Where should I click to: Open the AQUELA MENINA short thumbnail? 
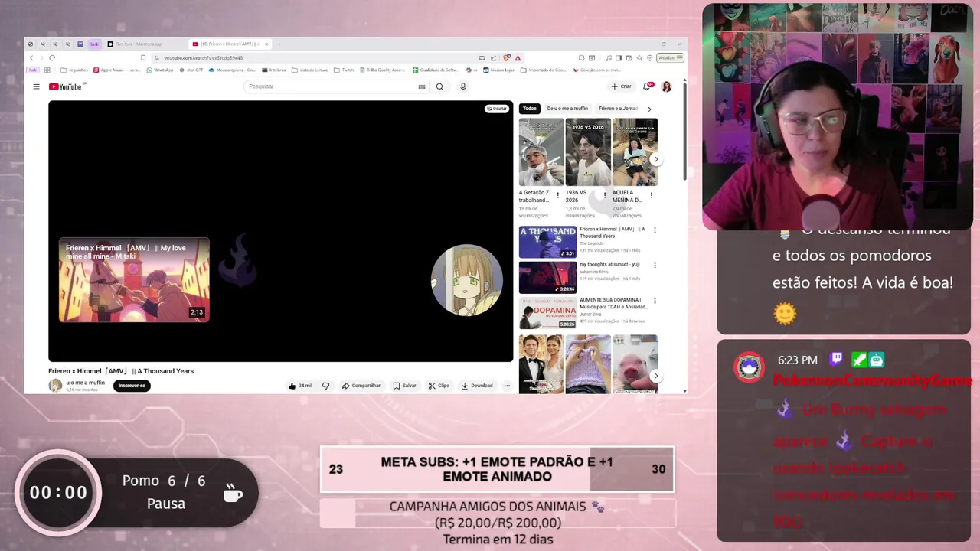click(635, 152)
